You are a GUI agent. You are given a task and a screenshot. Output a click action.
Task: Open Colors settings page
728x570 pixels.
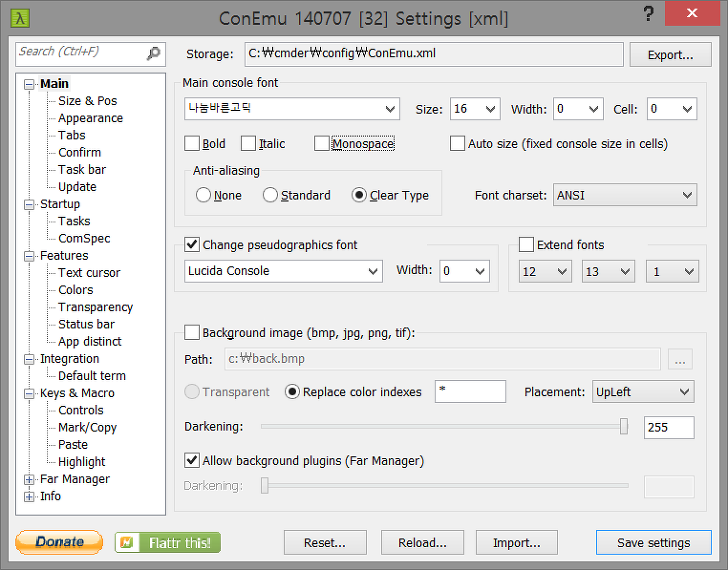click(x=76, y=290)
